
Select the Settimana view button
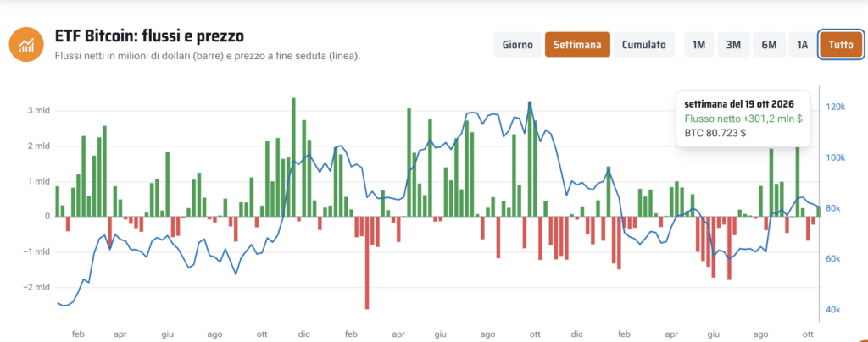point(577,45)
